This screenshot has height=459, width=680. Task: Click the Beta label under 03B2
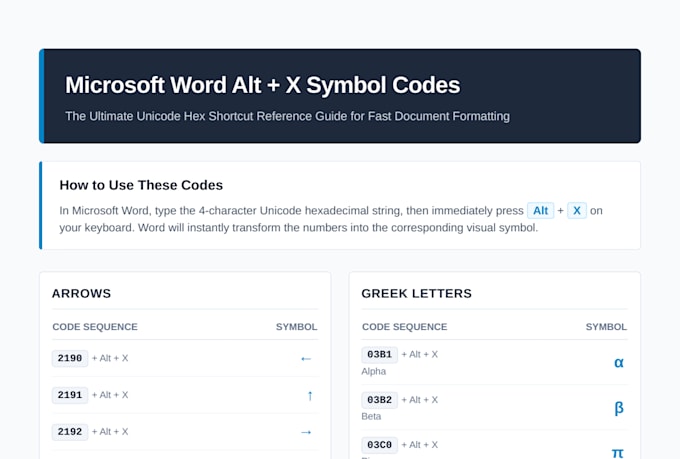click(371, 416)
